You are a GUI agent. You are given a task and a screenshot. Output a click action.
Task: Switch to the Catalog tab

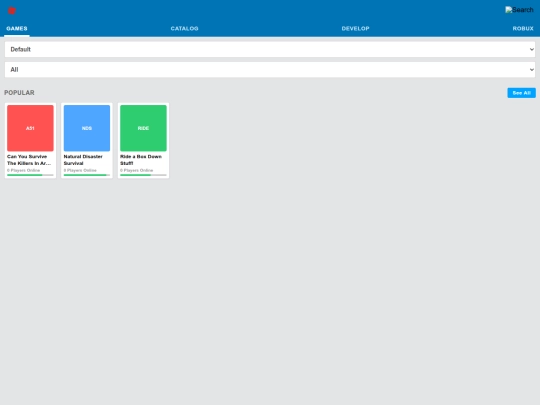[x=185, y=29]
